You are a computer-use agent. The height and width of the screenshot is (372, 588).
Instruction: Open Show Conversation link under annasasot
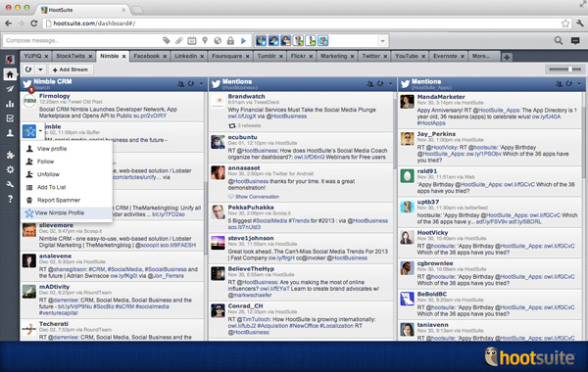click(257, 197)
